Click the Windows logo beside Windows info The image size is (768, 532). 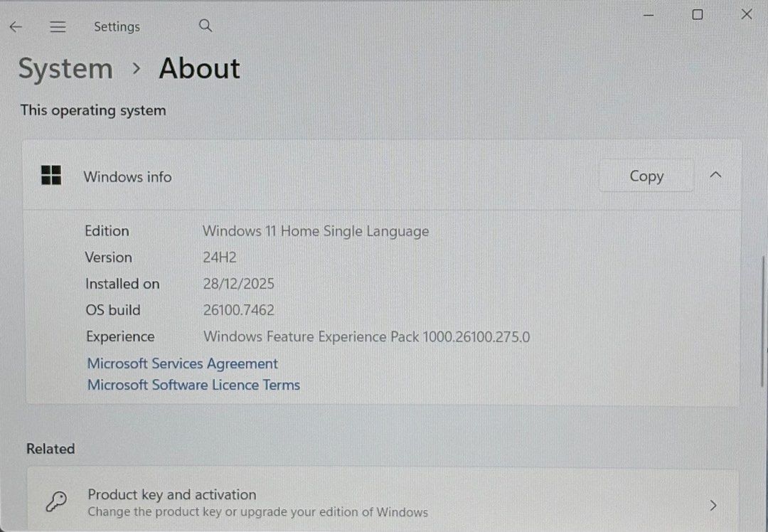(51, 176)
